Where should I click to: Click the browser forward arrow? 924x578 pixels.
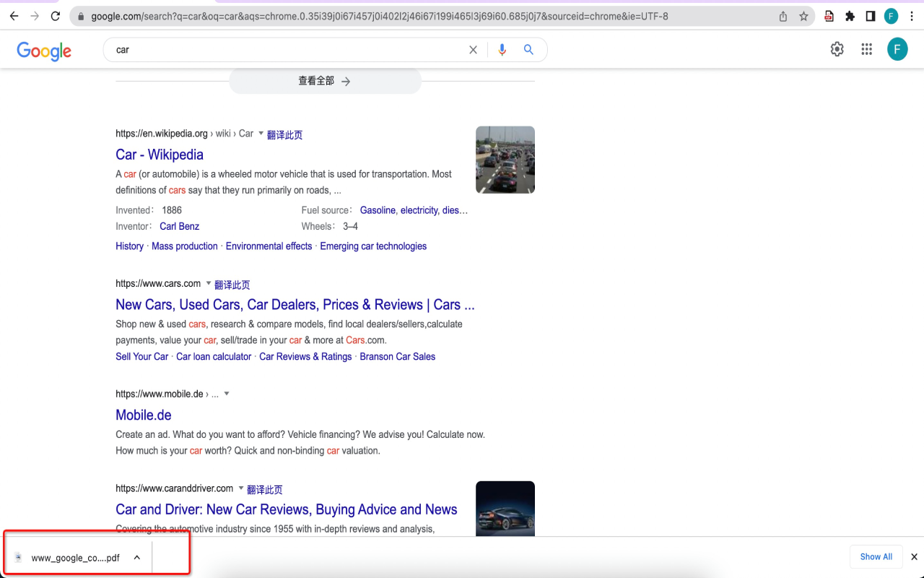(35, 16)
